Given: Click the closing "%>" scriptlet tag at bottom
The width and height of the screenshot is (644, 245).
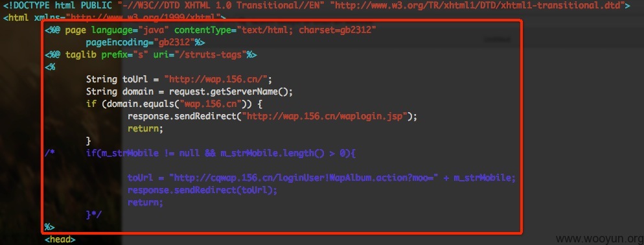Looking at the screenshot, I should [x=50, y=227].
